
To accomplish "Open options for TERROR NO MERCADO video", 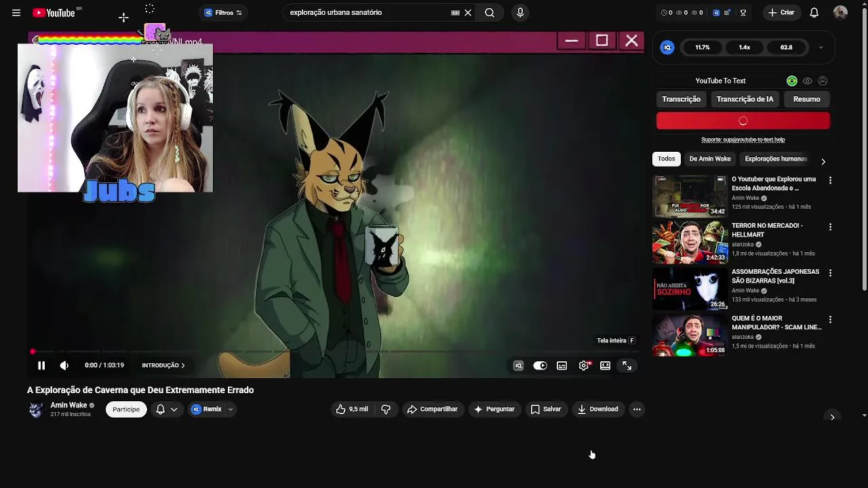I will point(830,226).
